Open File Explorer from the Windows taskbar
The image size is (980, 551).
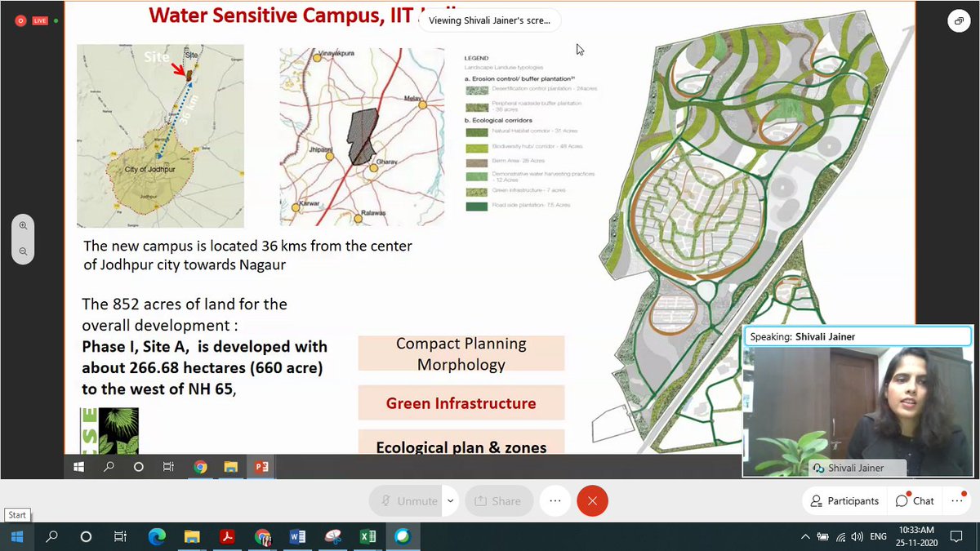192,536
